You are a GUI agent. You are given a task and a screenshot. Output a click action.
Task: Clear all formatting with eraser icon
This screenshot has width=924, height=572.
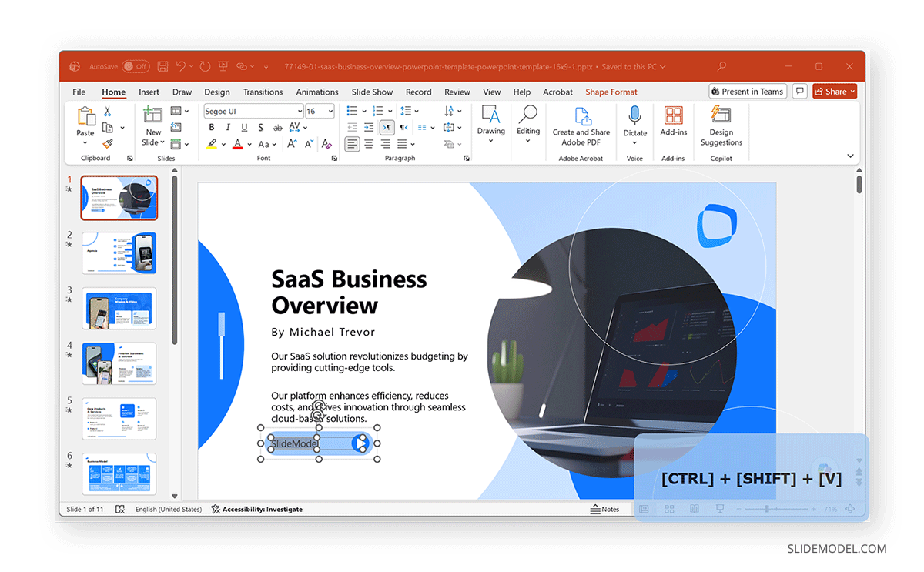(327, 144)
